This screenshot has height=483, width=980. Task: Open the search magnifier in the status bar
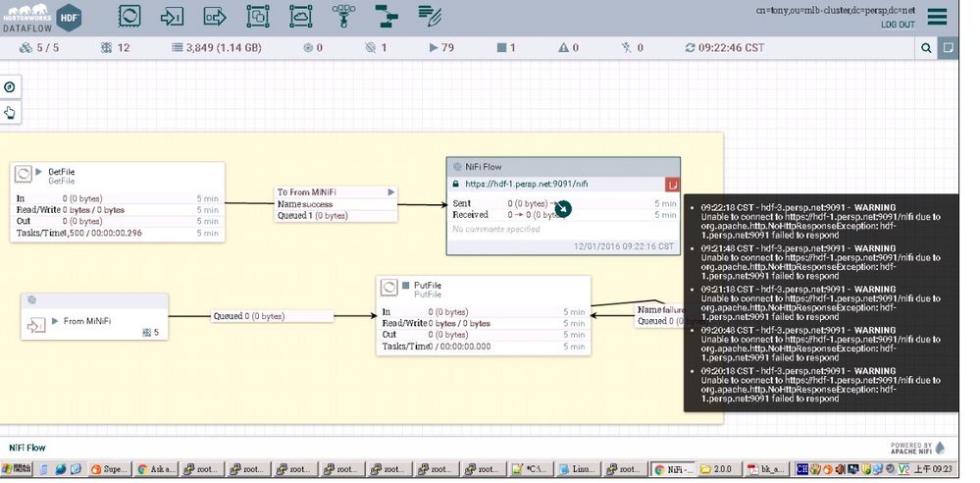pyautogui.click(x=926, y=47)
